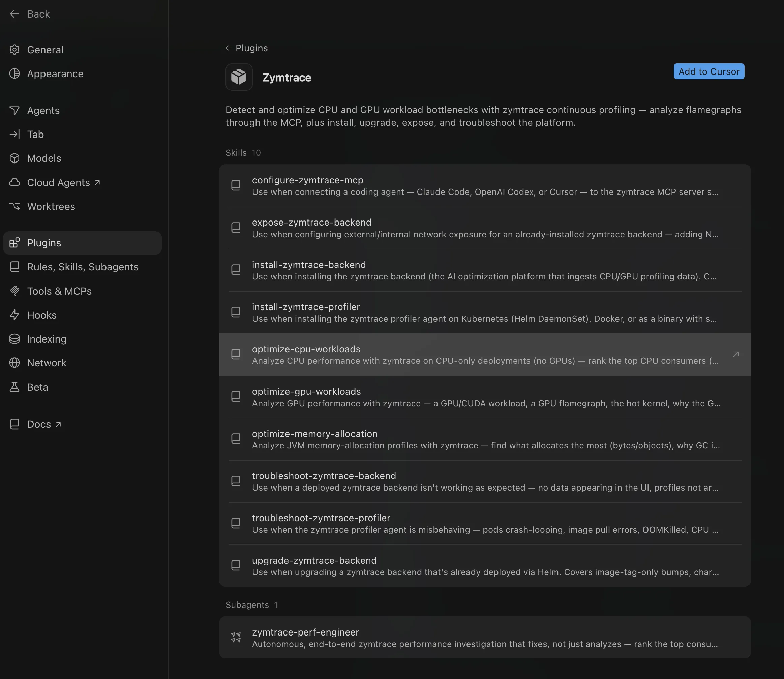
Task: Select the optimize-gpu-workloads skill name
Action: coord(306,391)
